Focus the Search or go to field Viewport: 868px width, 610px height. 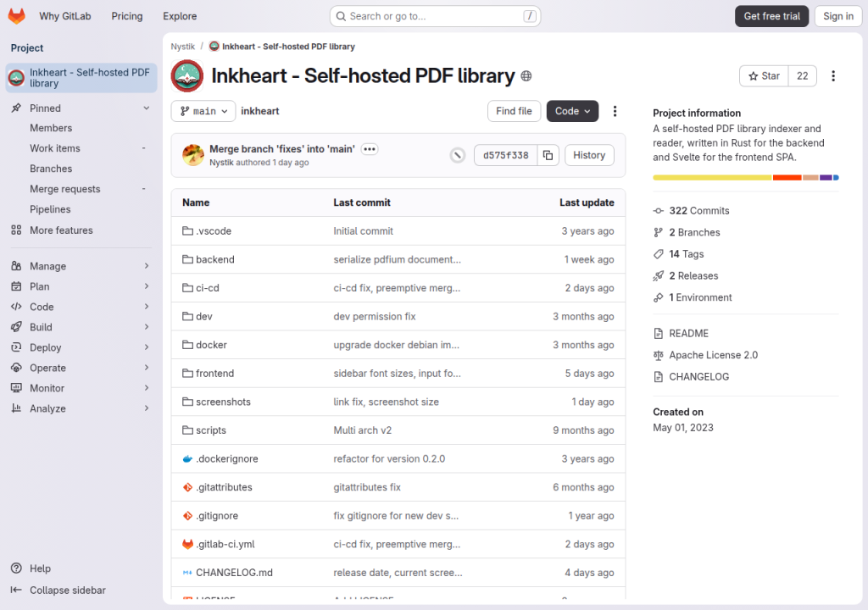coord(435,17)
